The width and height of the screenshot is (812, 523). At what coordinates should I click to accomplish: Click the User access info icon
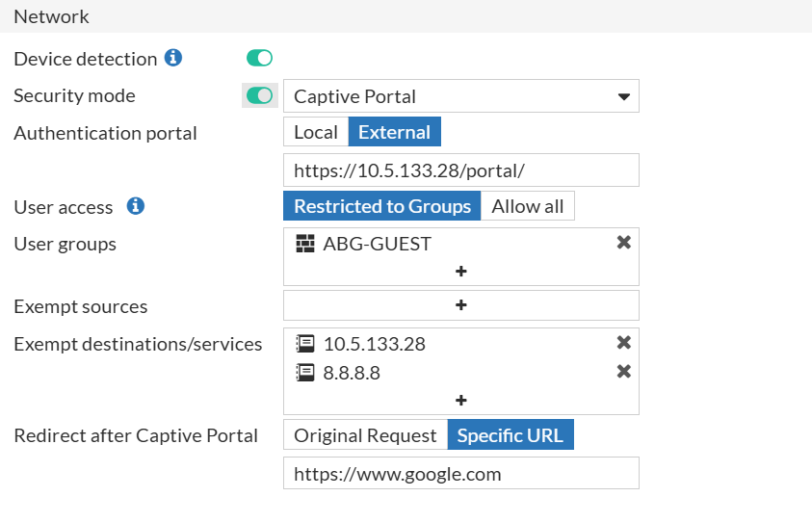136,206
